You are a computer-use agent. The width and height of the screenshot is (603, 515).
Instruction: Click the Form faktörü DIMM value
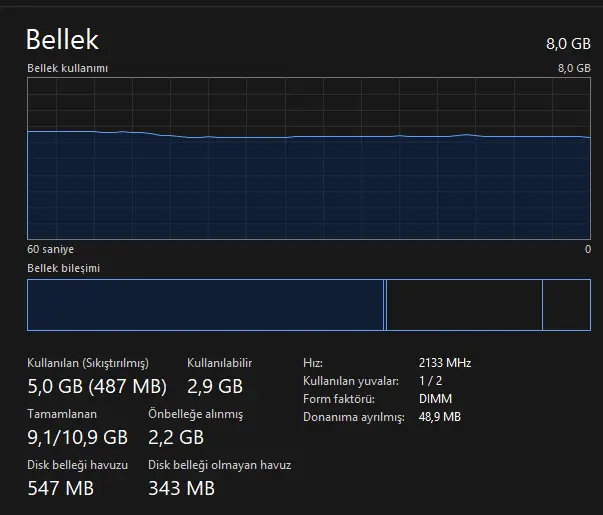pyautogui.click(x=435, y=399)
